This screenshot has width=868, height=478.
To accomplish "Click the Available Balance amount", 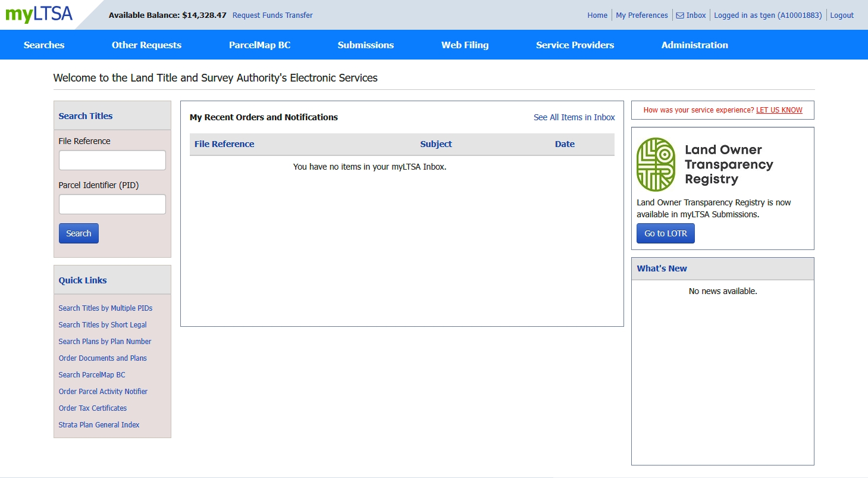I will click(x=204, y=15).
